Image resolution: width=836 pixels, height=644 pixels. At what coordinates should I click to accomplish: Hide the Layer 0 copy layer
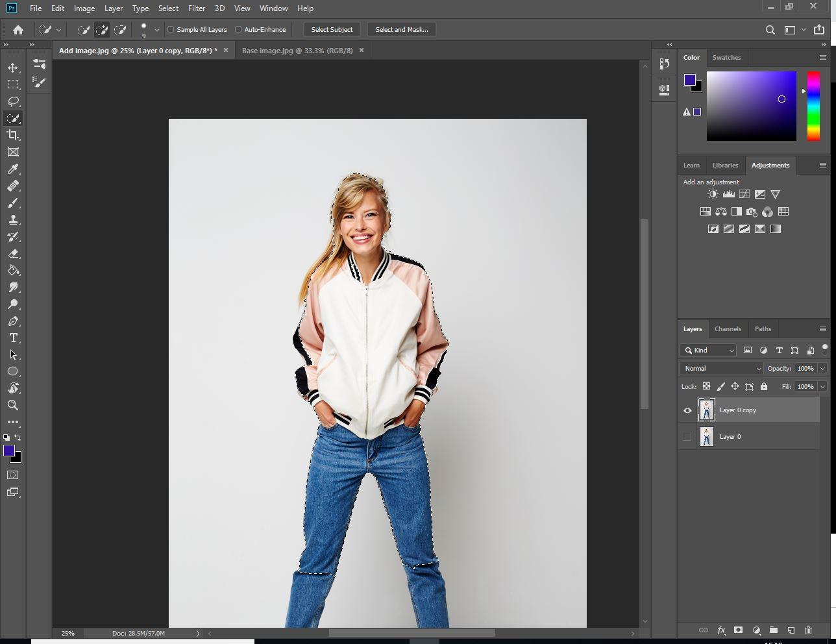(x=687, y=410)
